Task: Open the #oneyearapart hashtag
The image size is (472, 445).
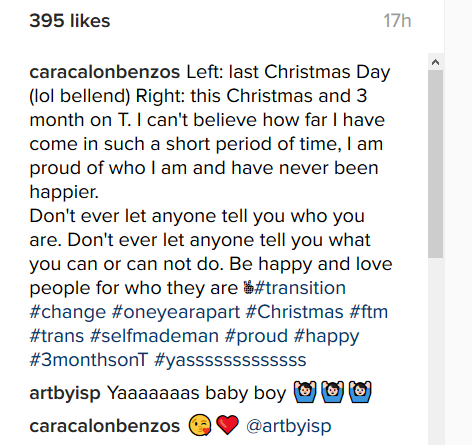Action: (x=176, y=312)
